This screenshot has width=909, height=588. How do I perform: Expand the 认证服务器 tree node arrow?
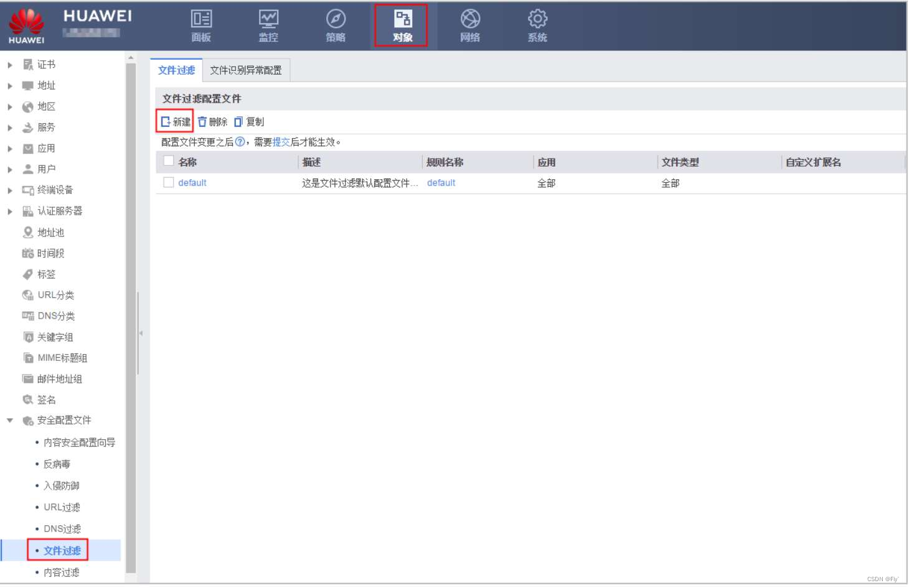click(10, 212)
